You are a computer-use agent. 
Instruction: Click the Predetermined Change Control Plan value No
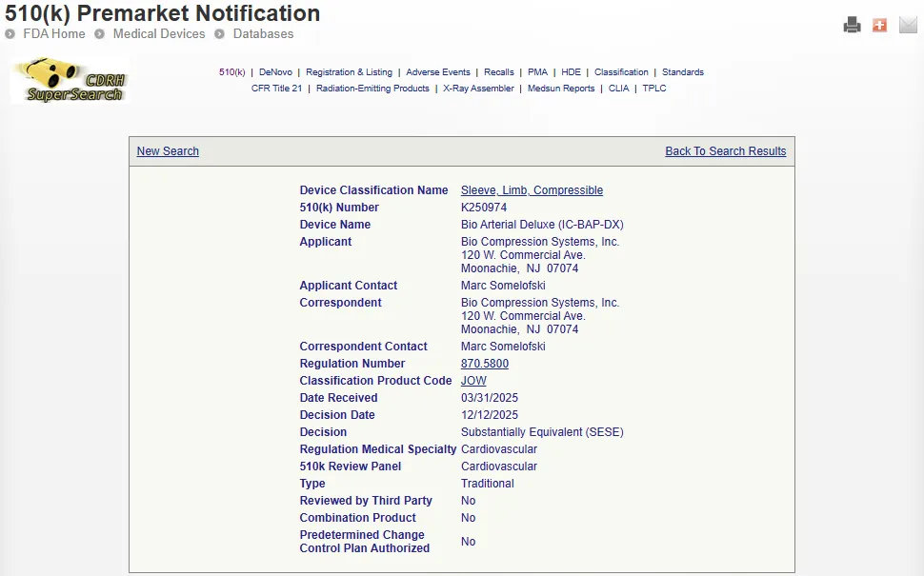coord(469,542)
